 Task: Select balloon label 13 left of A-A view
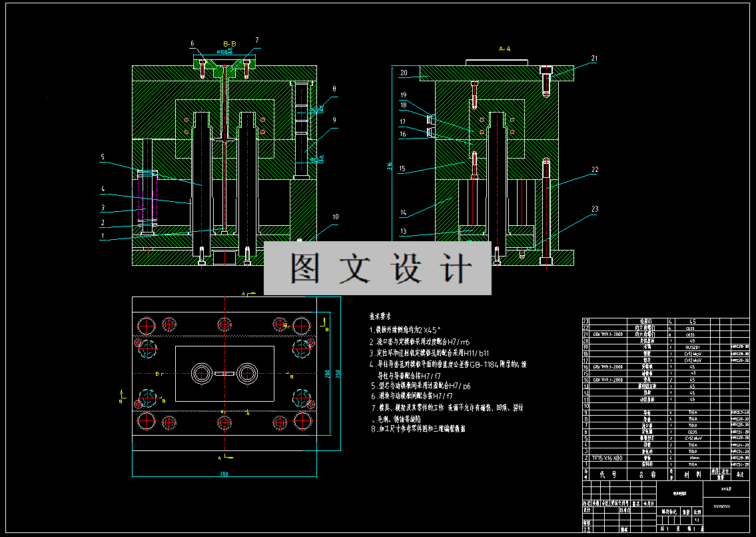[x=403, y=231]
